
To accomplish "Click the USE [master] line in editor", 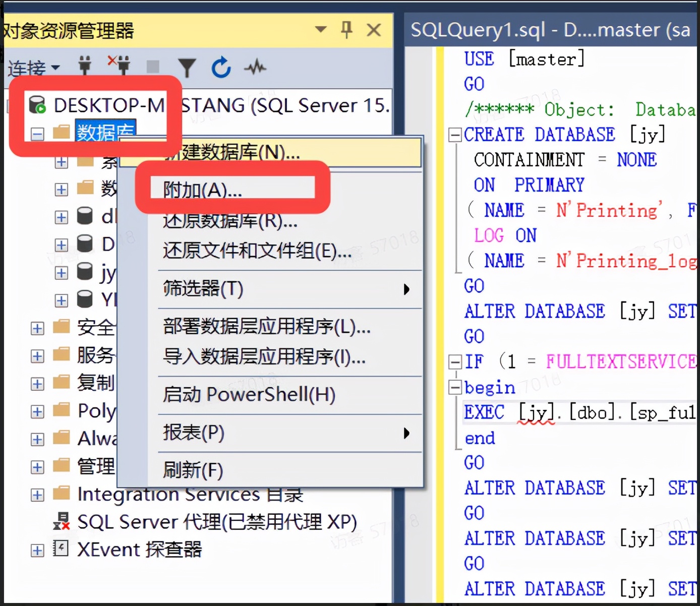I will pyautogui.click(x=524, y=59).
